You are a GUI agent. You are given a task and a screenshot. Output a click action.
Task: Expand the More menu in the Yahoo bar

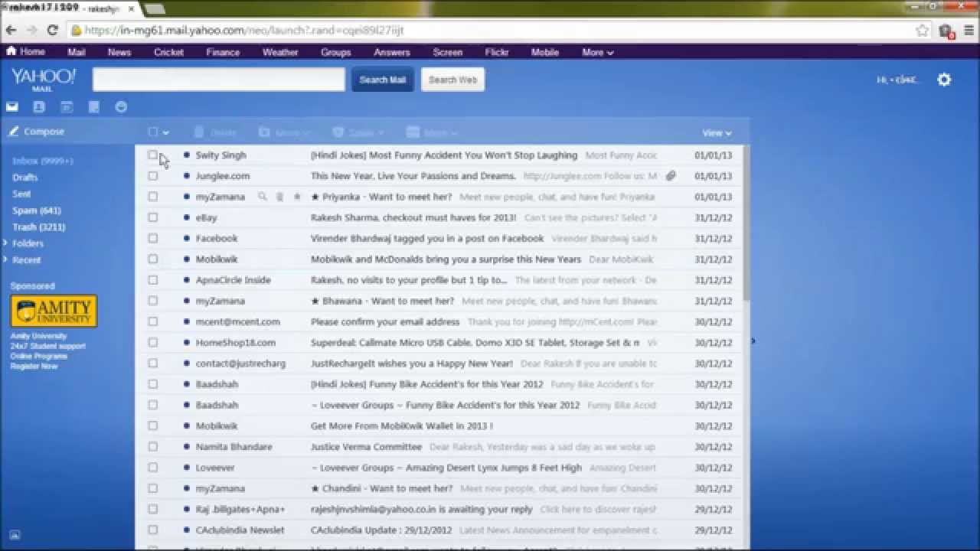(x=598, y=52)
